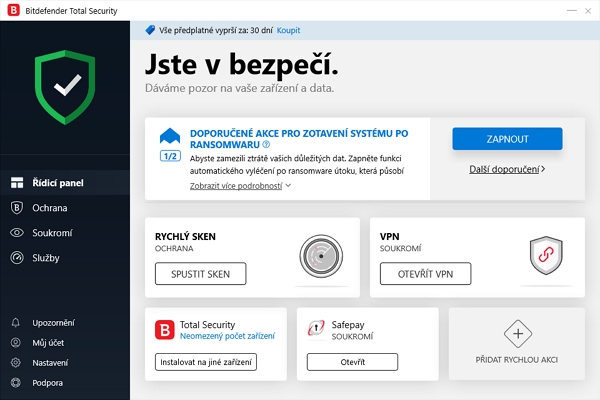Click the VPN shield link icon
This screenshot has width=600, height=400.
[x=546, y=255]
